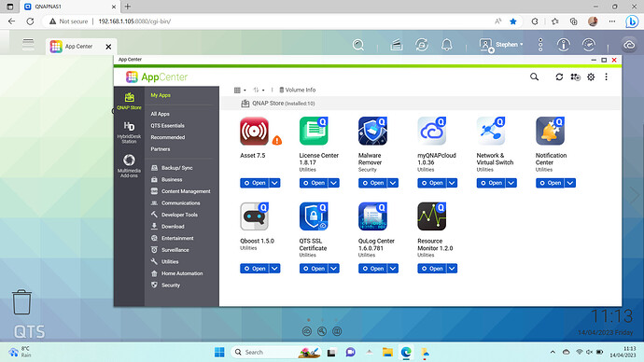Open File Explorer from the Windows taskbar
This screenshot has height=362, width=644.
pos(387,352)
